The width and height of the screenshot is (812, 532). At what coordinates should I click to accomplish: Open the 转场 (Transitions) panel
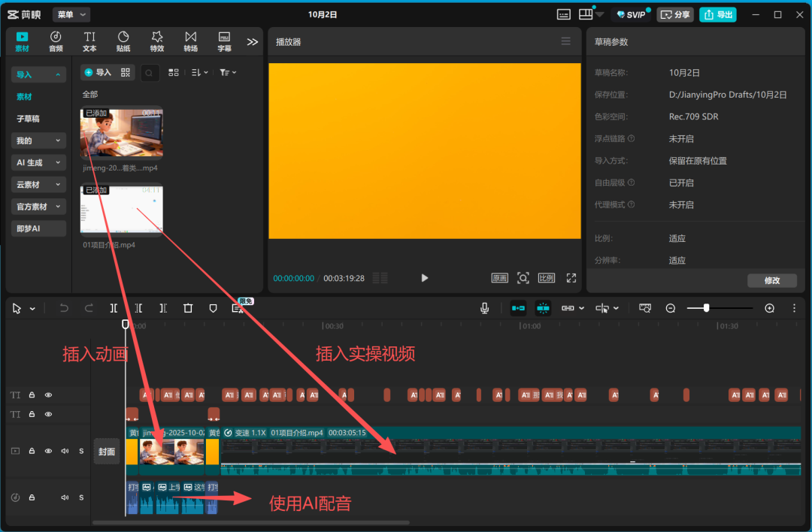(190, 41)
